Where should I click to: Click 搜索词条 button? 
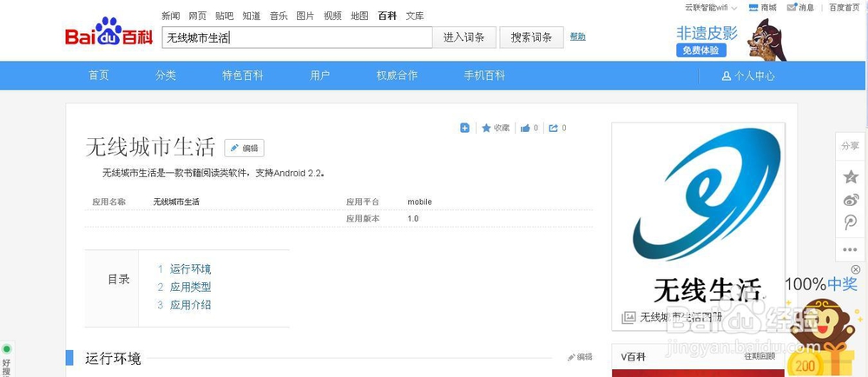(531, 37)
